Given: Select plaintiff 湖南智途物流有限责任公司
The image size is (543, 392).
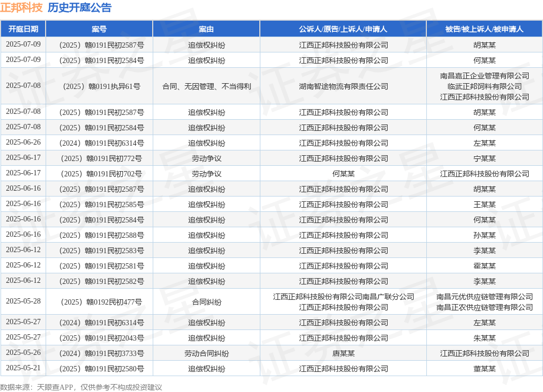Looking at the screenshot, I should pyautogui.click(x=344, y=86).
